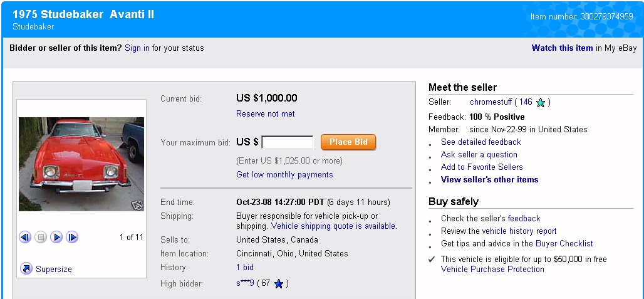This screenshot has width=644, height=299.
Task: Go to the previous photo in slideshow
Action: [x=25, y=237]
